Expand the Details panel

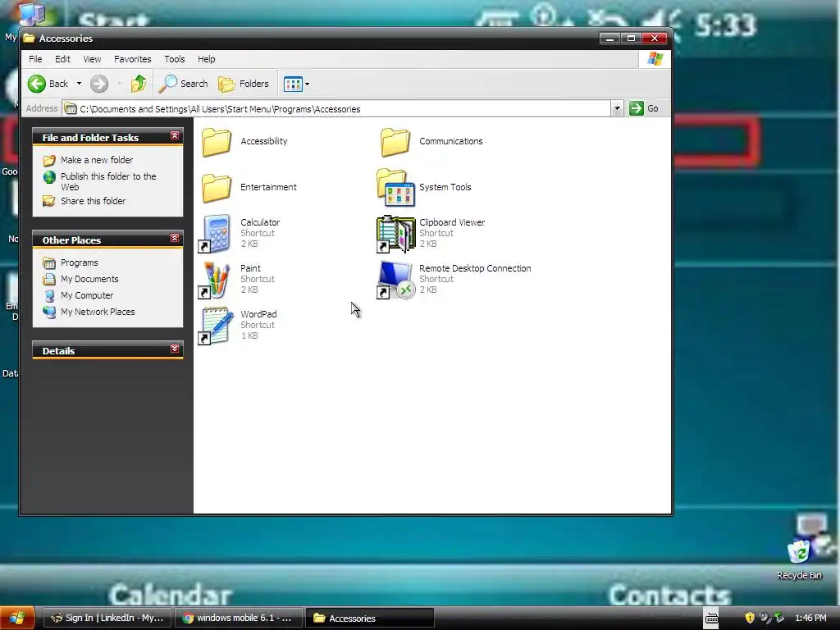click(175, 349)
